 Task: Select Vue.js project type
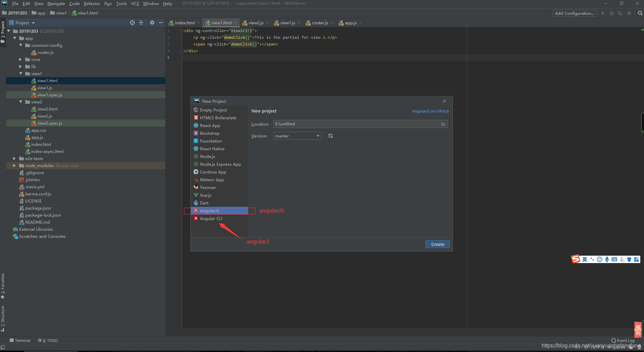point(219,195)
